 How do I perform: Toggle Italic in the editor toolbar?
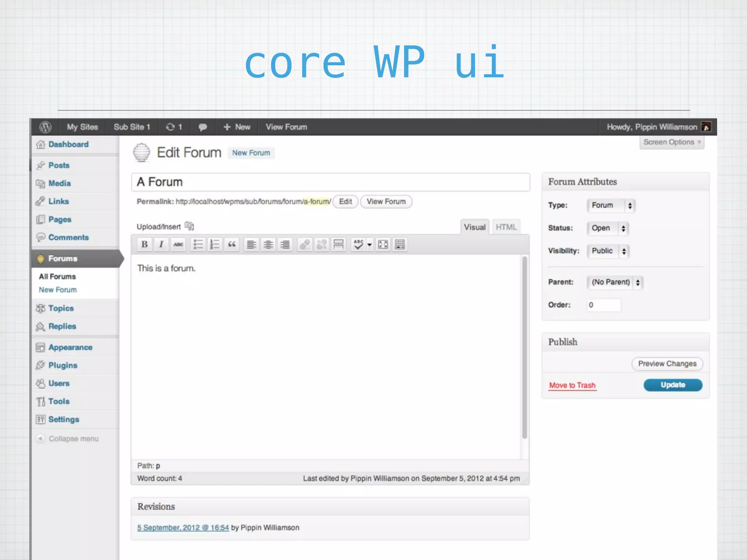161,244
